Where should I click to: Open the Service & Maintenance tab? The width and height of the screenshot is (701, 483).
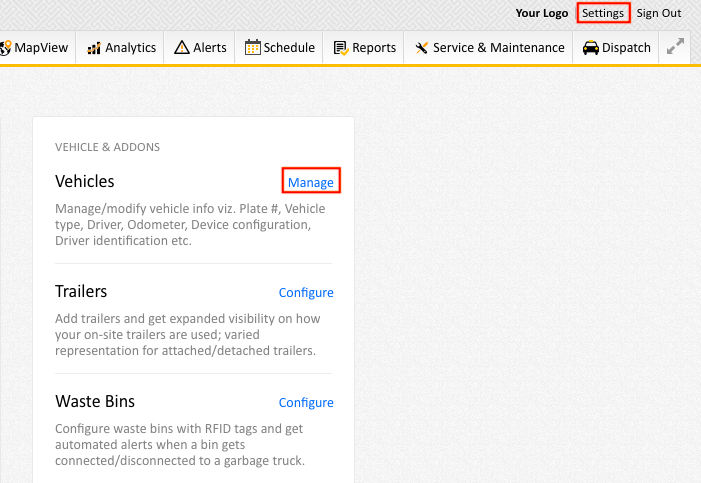(x=488, y=47)
